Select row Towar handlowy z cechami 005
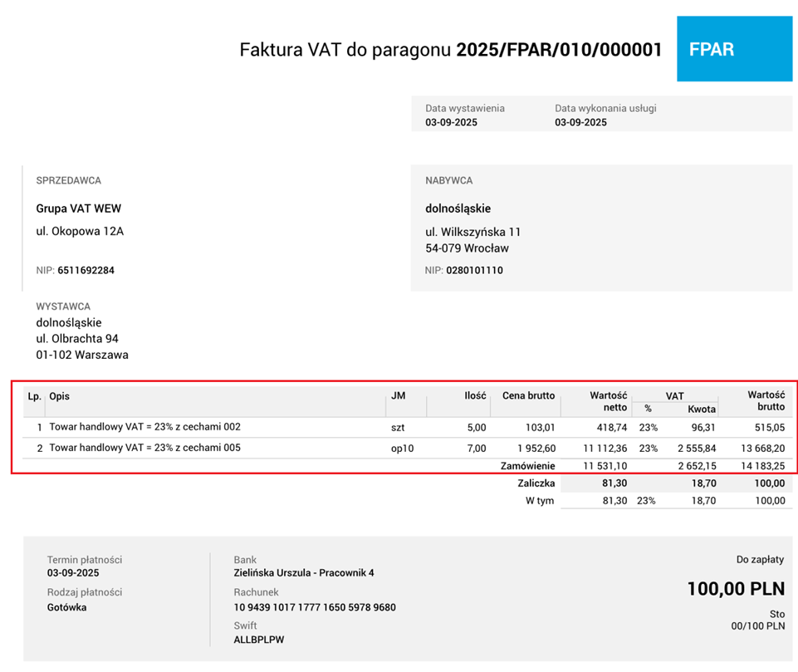Image resolution: width=798 pixels, height=672 pixels. coord(407,449)
